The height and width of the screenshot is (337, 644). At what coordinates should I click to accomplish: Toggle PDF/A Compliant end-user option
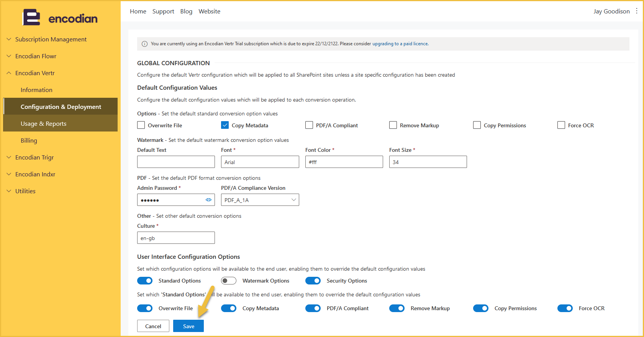[313, 308]
